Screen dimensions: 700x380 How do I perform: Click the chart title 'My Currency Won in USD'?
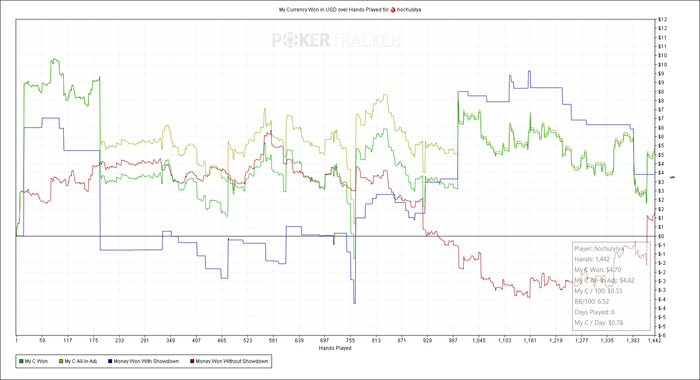[x=307, y=9]
